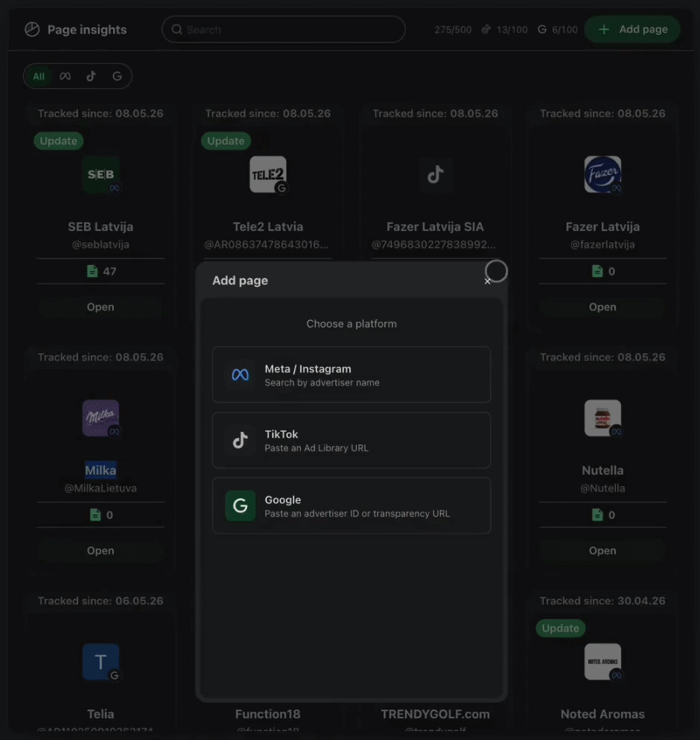The width and height of the screenshot is (700, 740).
Task: Choose the Google platform option
Action: coord(351,505)
